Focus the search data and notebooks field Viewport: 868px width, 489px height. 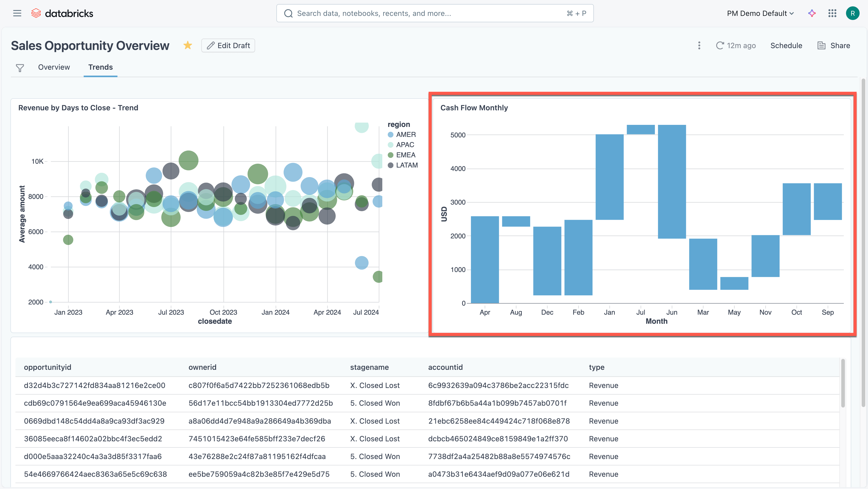tap(435, 13)
